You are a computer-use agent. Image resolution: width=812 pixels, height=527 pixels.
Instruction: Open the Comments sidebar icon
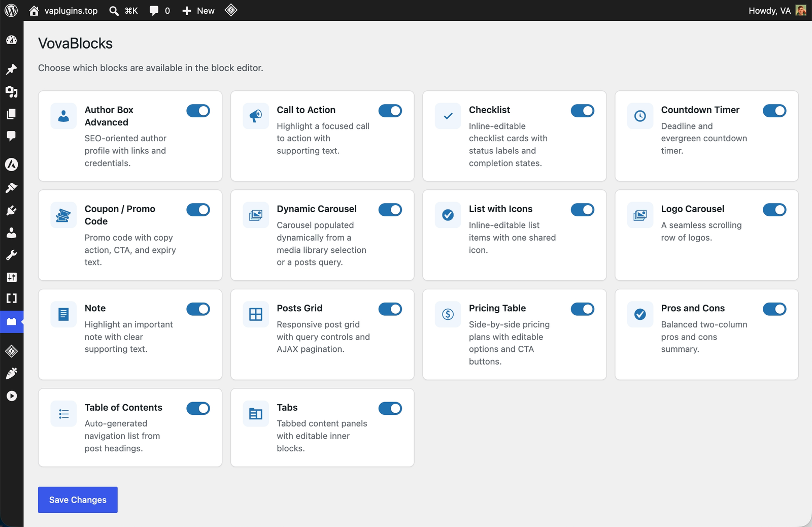[12, 136]
